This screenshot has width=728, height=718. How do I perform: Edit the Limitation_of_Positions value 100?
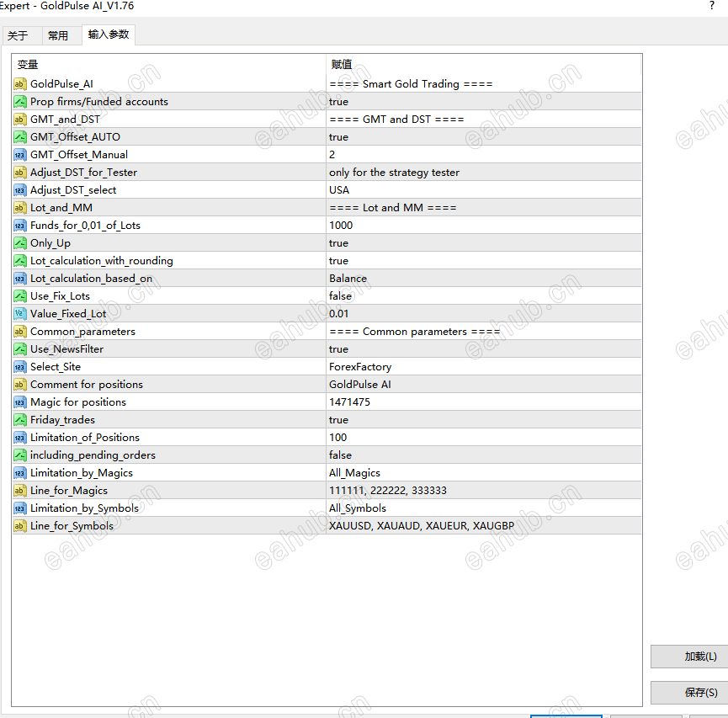(x=483, y=438)
